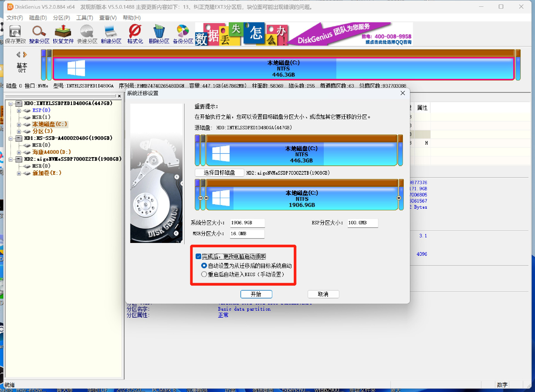Click the target partition right resize handle
Image resolution: width=535 pixels, height=392 pixels.
[x=399, y=198]
